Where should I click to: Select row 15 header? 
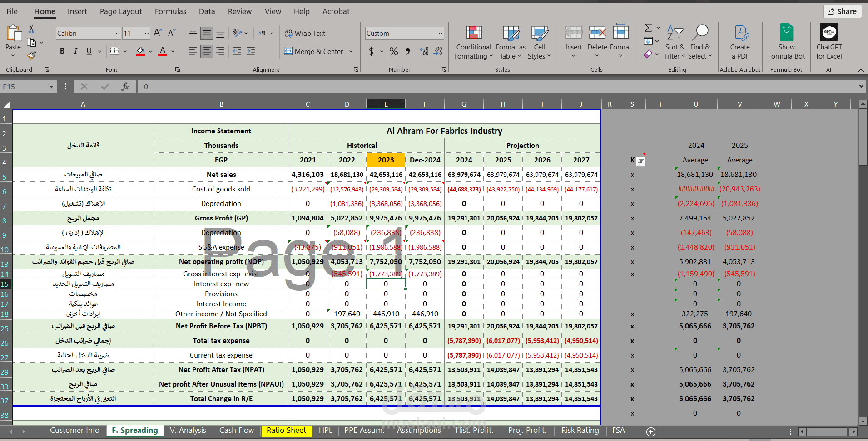[5, 284]
